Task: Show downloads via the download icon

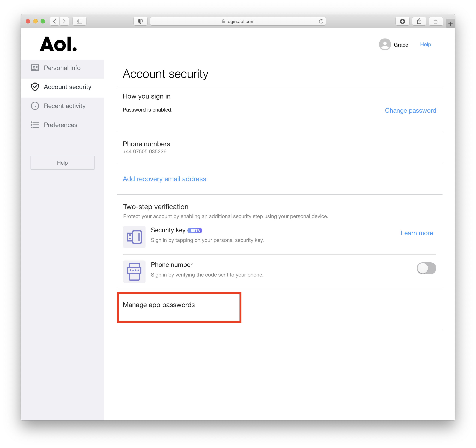Action: tap(402, 21)
